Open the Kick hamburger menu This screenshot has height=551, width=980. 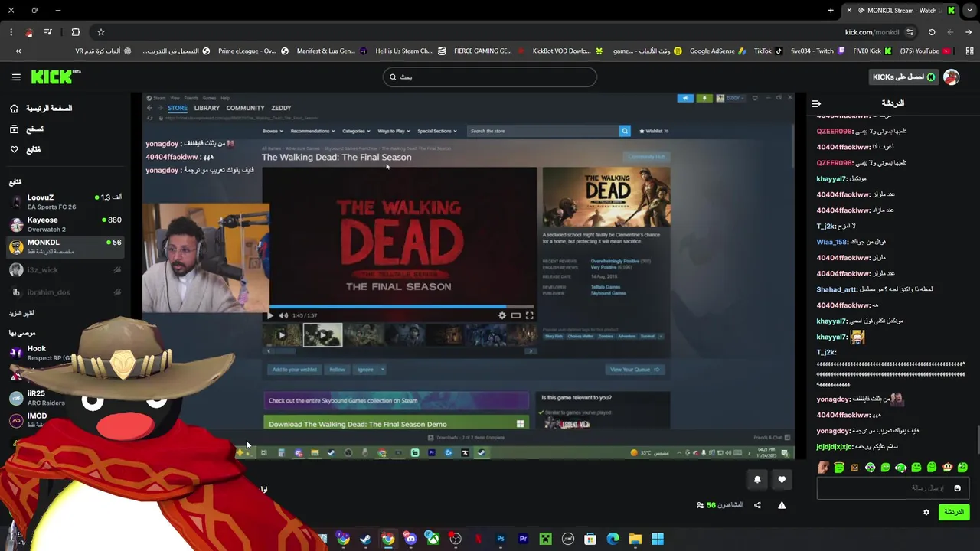16,77
